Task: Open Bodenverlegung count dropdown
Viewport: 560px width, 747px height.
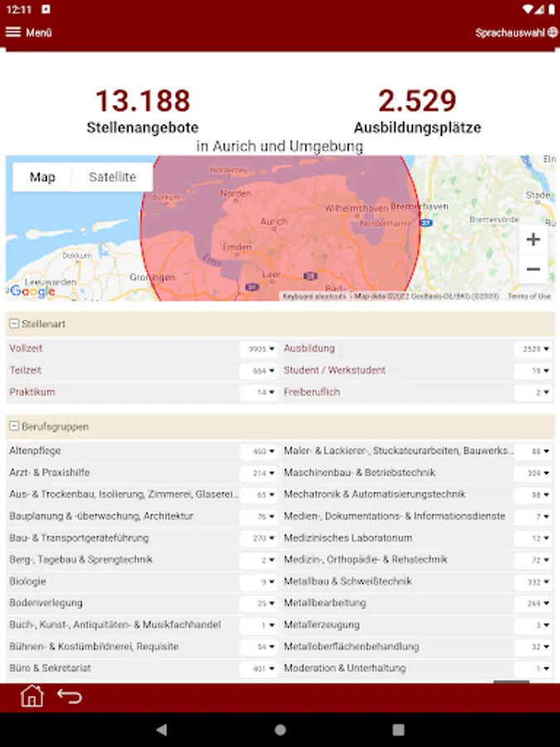Action: tap(259, 603)
